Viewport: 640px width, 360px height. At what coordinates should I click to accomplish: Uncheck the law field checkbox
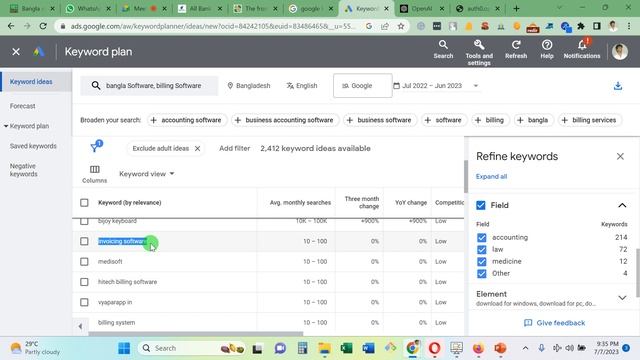(482, 249)
